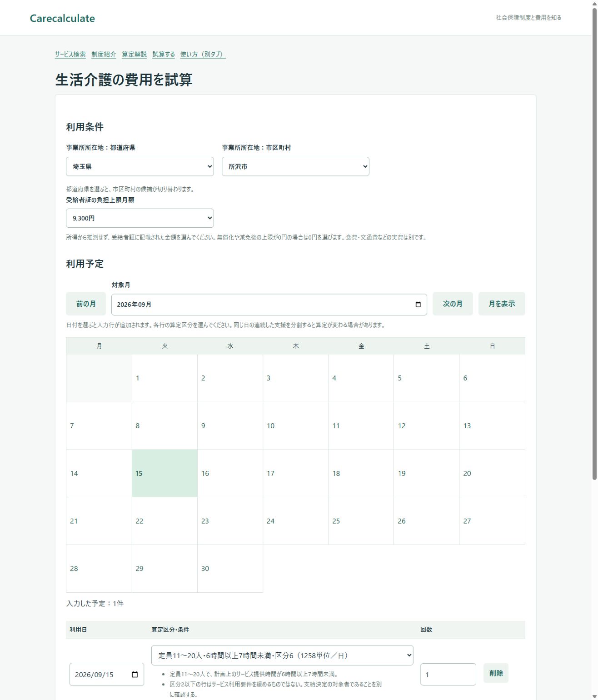
Task: Click 社会保障制度と費用を知る header text
Action: pos(528,18)
